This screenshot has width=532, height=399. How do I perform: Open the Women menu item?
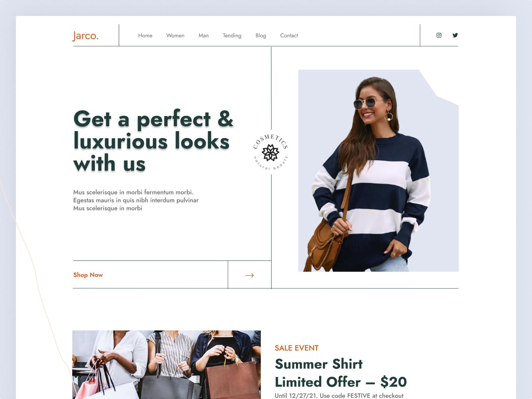pos(175,36)
